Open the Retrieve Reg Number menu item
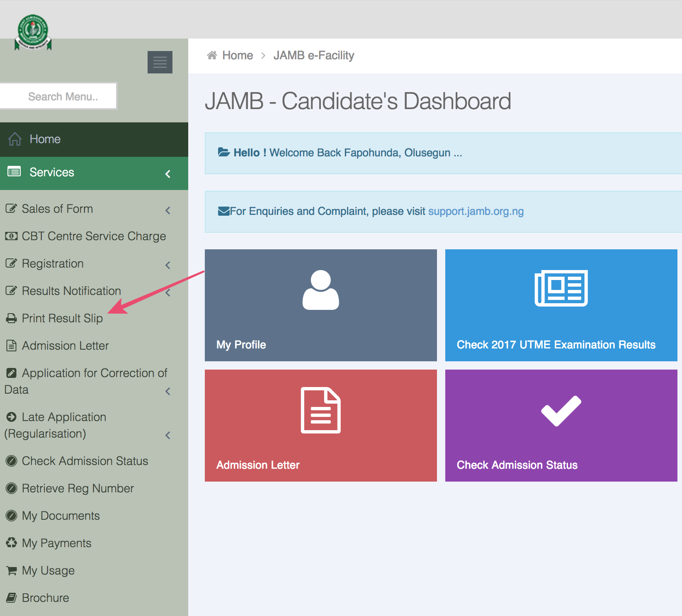Image resolution: width=682 pixels, height=616 pixels. pyautogui.click(x=78, y=488)
